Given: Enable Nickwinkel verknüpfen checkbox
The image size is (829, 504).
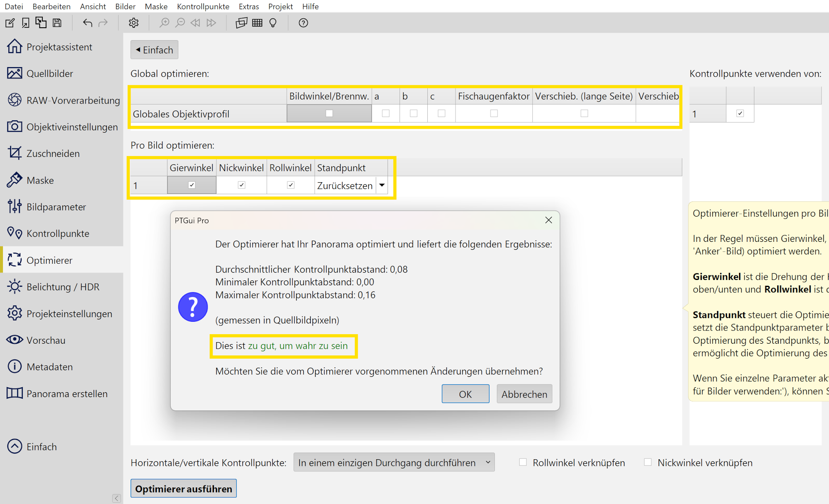Looking at the screenshot, I should pos(648,462).
